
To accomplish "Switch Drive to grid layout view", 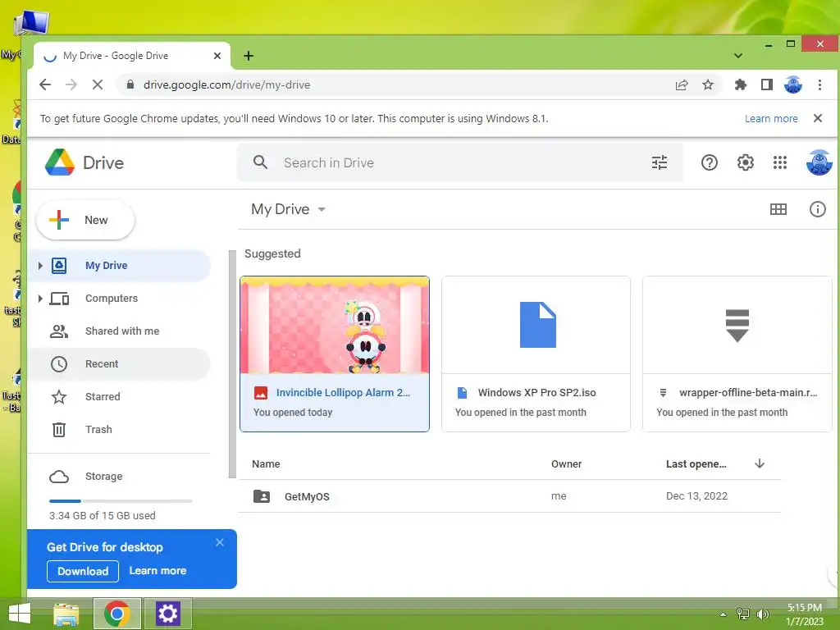I will (778, 209).
